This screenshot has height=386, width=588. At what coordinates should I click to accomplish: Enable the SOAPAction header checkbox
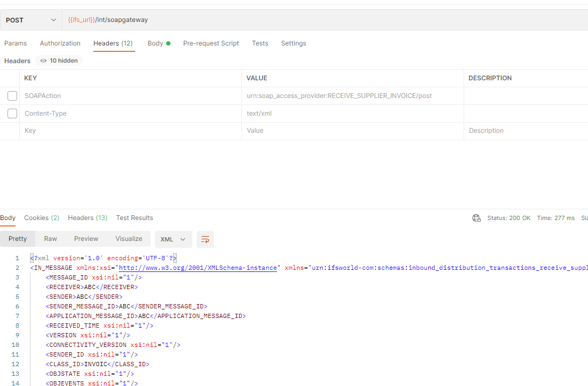pos(12,96)
